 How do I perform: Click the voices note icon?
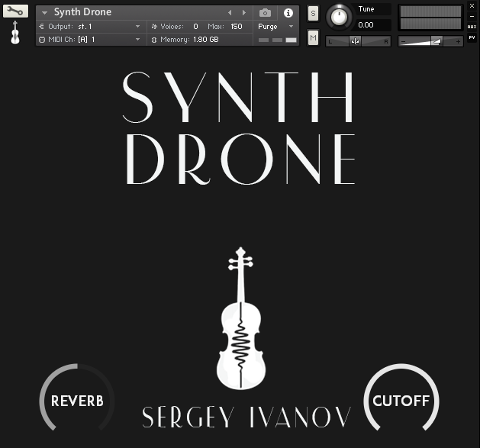coord(154,27)
